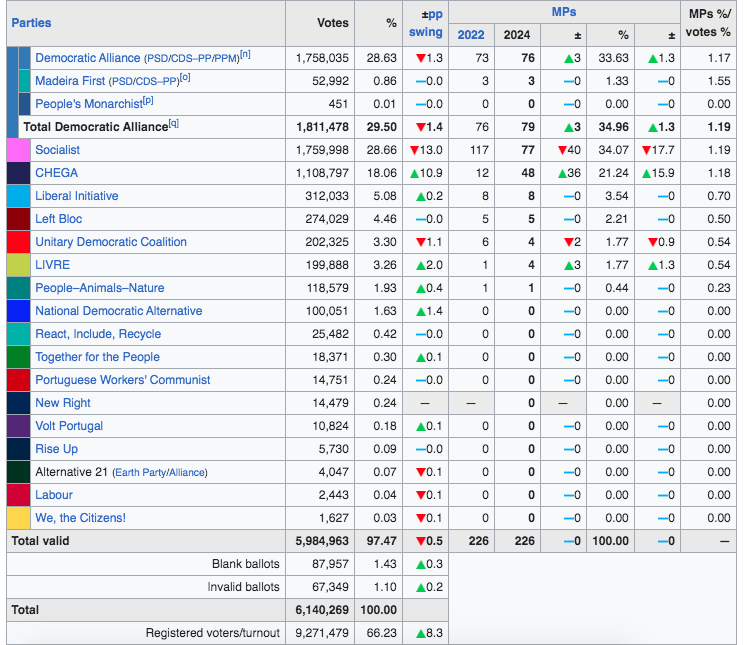Click the PSD/CDS–PP/PPM coalition link
The width and height of the screenshot is (747, 645).
click(192, 59)
